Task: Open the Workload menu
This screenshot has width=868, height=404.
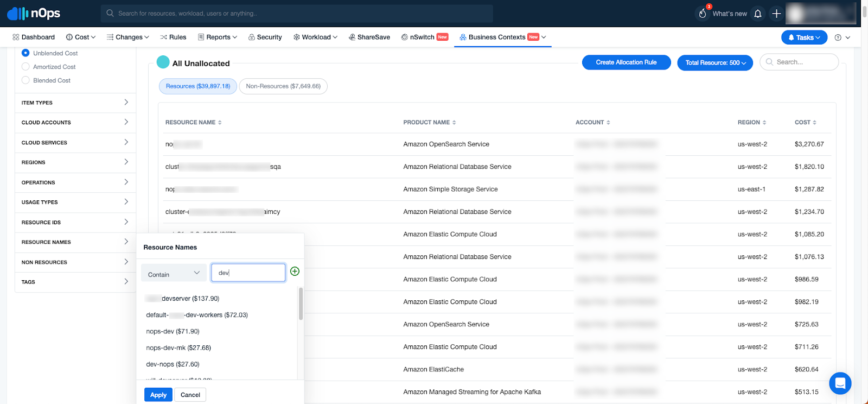Action: [316, 37]
